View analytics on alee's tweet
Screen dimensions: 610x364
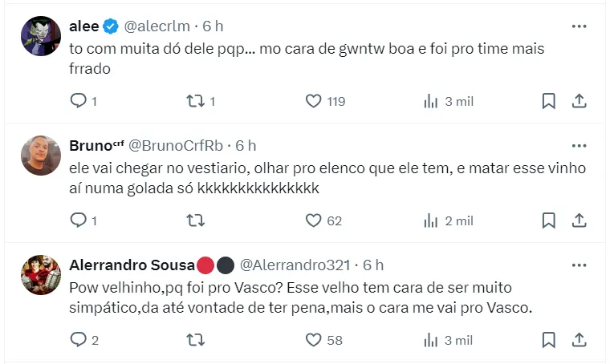431,101
